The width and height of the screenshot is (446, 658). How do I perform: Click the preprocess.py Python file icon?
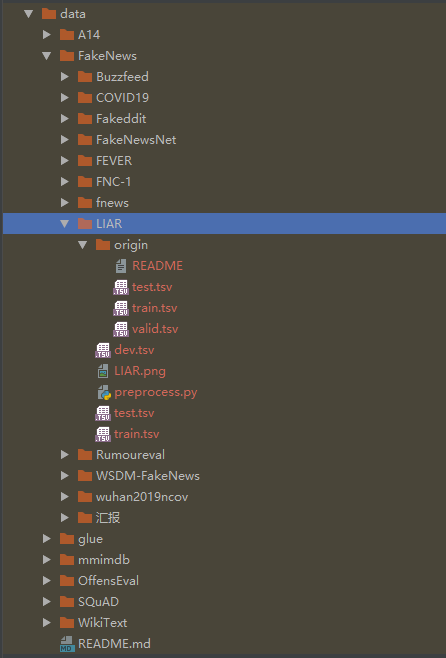[104, 392]
